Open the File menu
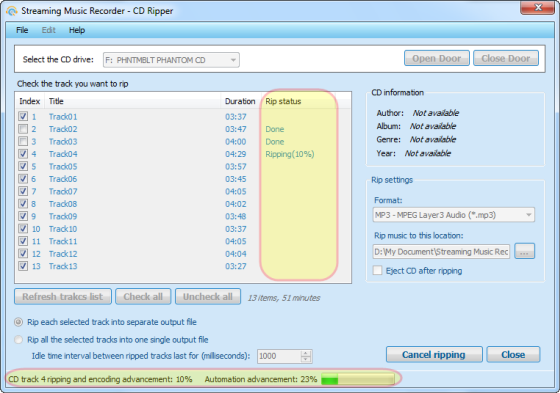 [22, 30]
